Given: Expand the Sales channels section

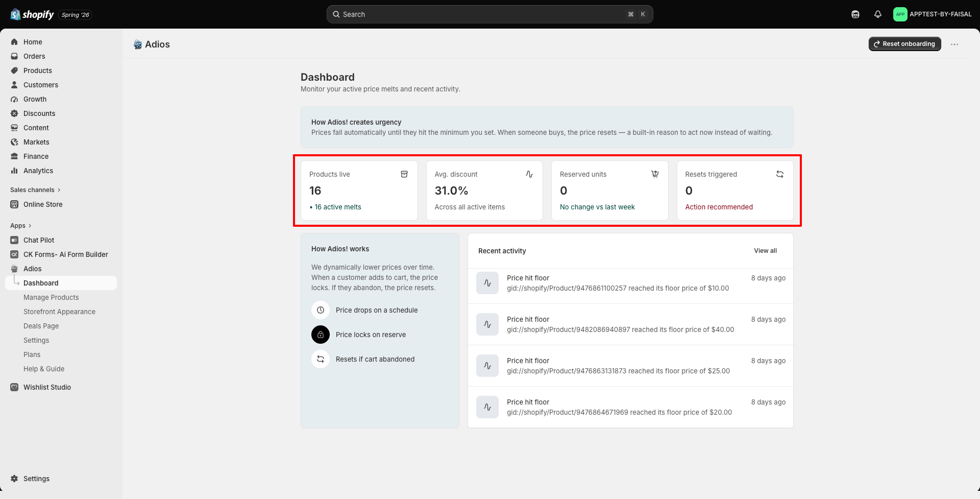Looking at the screenshot, I should pyautogui.click(x=36, y=190).
